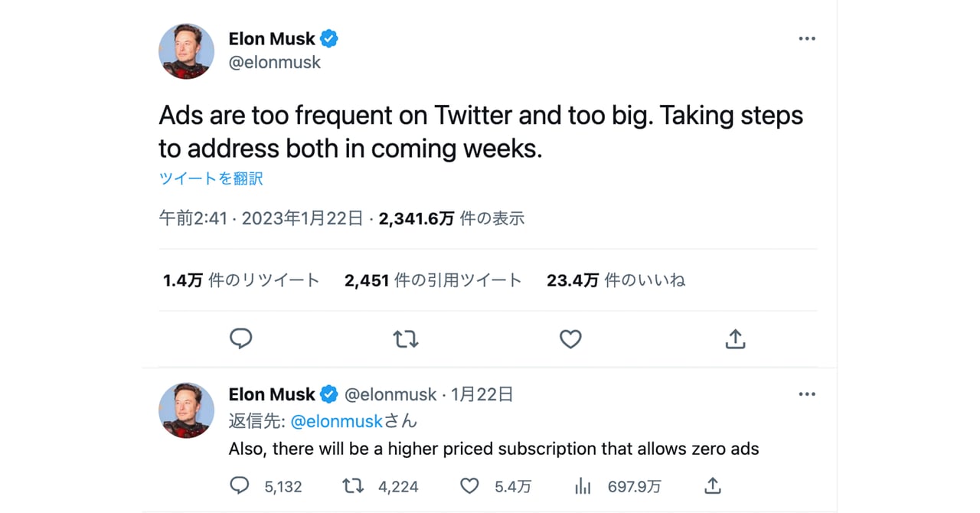
Task: Open the @elonmusk profile link
Action: pyautogui.click(x=276, y=62)
